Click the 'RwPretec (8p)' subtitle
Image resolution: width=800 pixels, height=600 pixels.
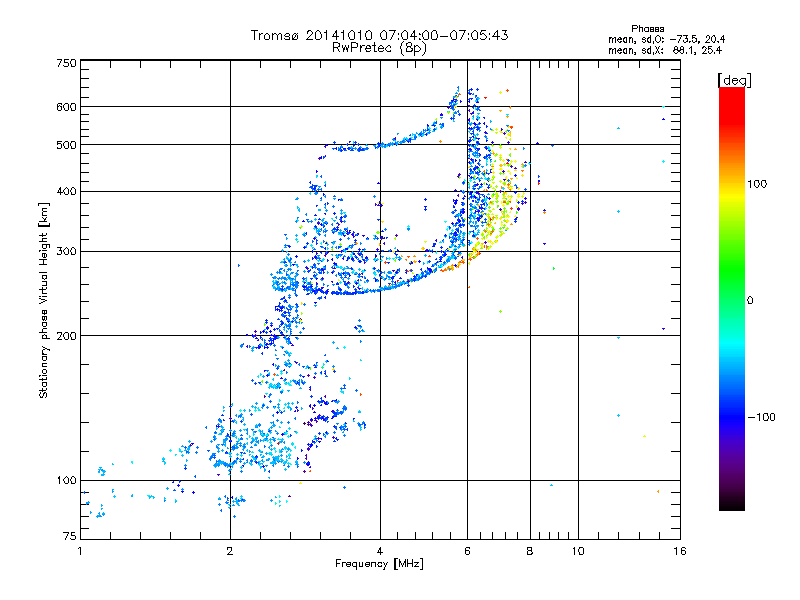tap(379, 48)
